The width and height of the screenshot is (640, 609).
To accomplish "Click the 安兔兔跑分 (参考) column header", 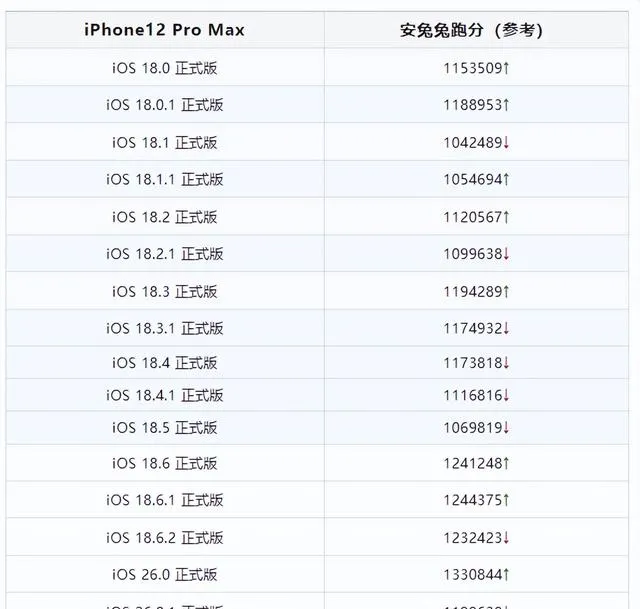I will point(471,30).
